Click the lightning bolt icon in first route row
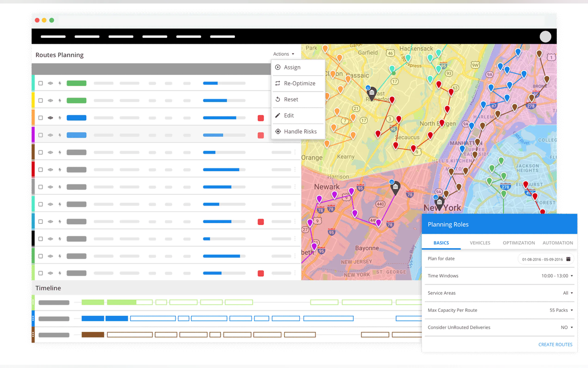The image size is (588, 368). [60, 83]
